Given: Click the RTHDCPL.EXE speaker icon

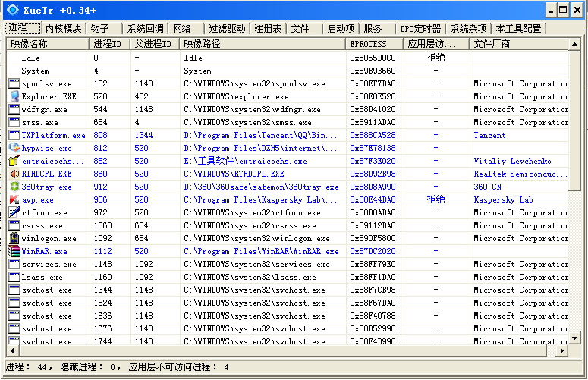Looking at the screenshot, I should [x=14, y=174].
